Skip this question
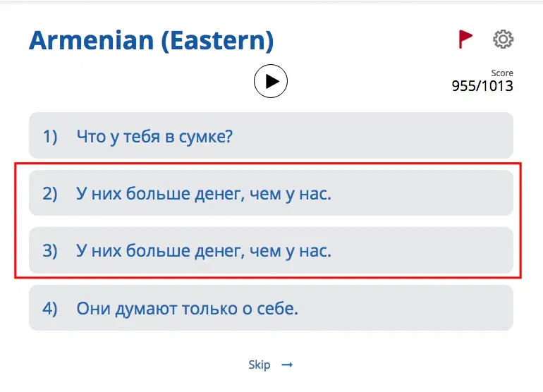 tap(260, 365)
